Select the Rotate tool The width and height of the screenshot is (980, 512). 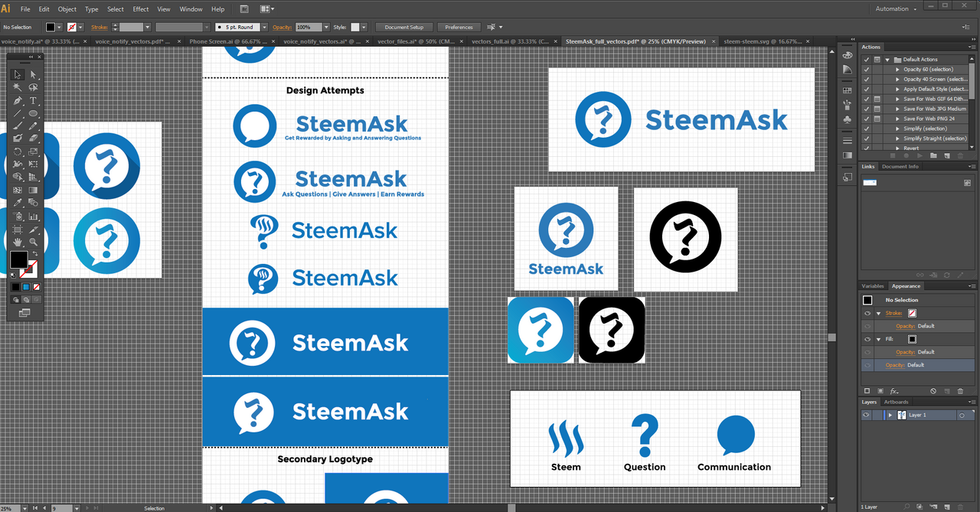click(16, 151)
